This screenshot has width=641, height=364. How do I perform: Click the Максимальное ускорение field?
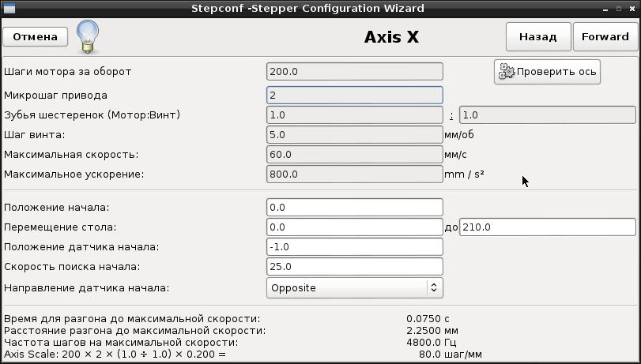pyautogui.click(x=354, y=174)
